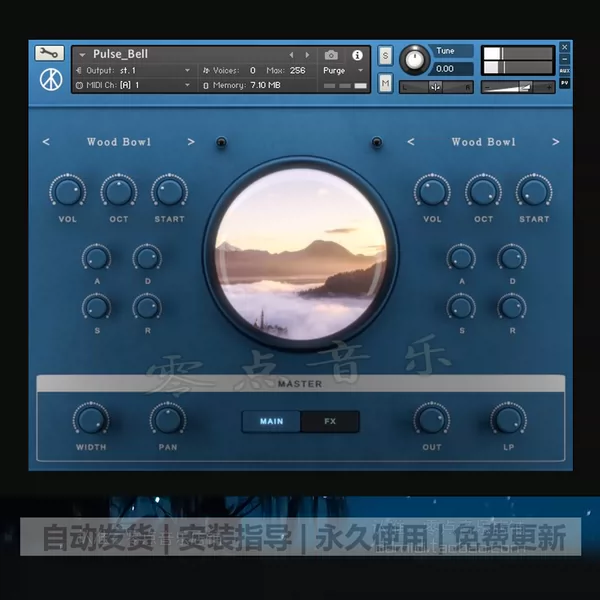Select previous right layer sound

tap(411, 142)
